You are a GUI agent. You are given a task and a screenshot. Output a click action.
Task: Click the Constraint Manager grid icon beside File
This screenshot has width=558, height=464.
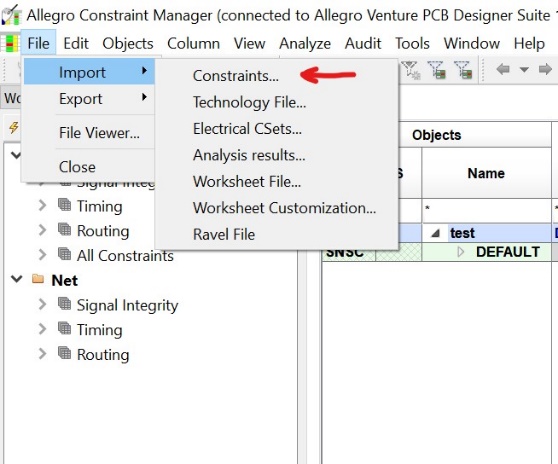coord(10,43)
